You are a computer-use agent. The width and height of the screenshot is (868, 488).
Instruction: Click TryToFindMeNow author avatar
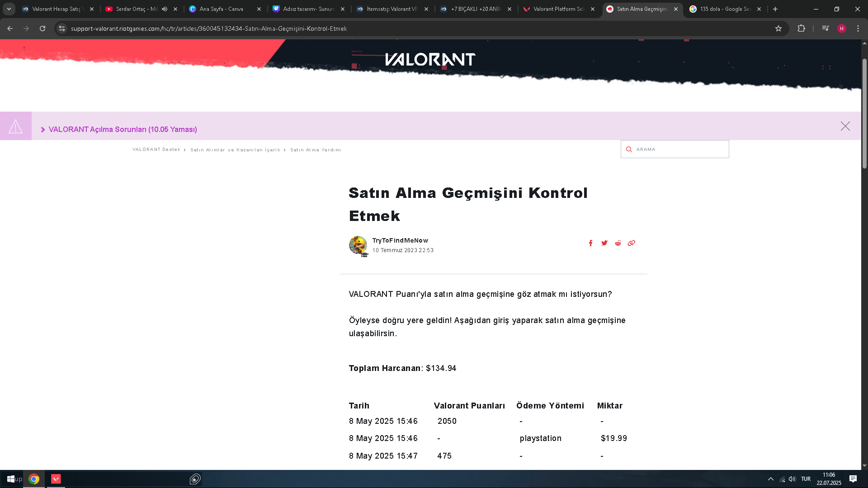pos(358,245)
